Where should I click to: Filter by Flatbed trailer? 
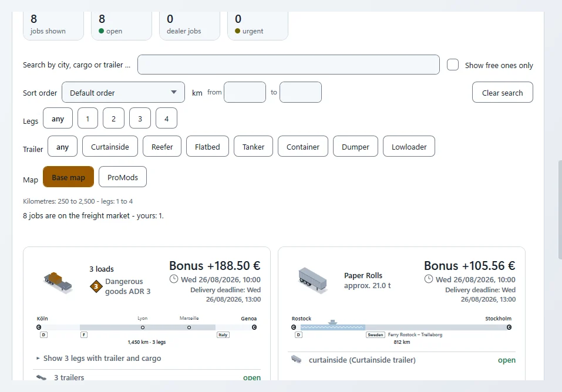(x=207, y=147)
